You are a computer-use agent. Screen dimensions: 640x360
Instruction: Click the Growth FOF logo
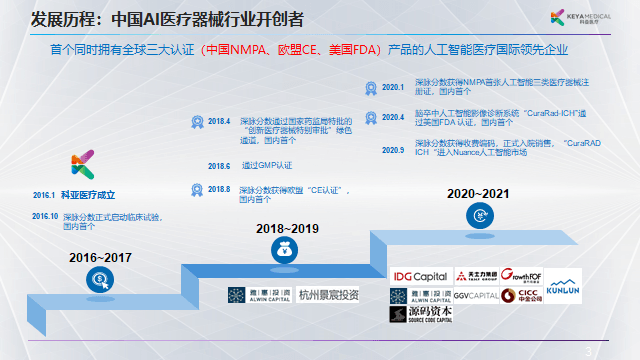tap(521, 276)
